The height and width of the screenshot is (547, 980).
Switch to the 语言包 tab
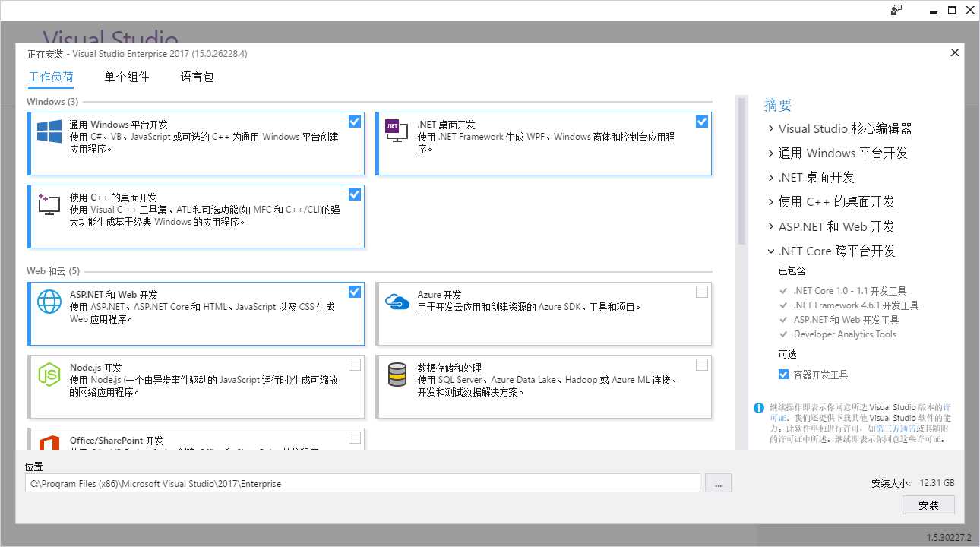(198, 77)
